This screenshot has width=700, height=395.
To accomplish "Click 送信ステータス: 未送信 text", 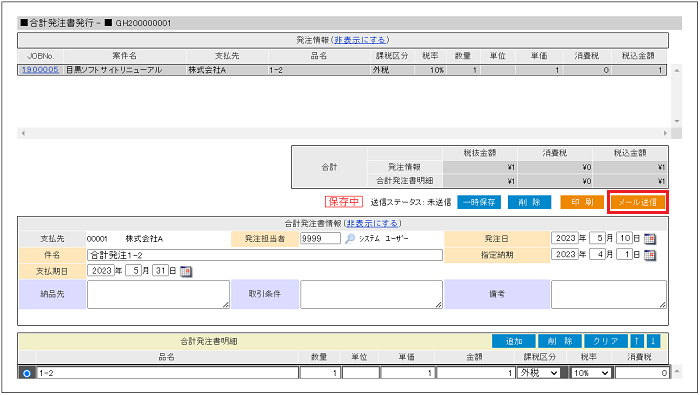I will (x=411, y=202).
